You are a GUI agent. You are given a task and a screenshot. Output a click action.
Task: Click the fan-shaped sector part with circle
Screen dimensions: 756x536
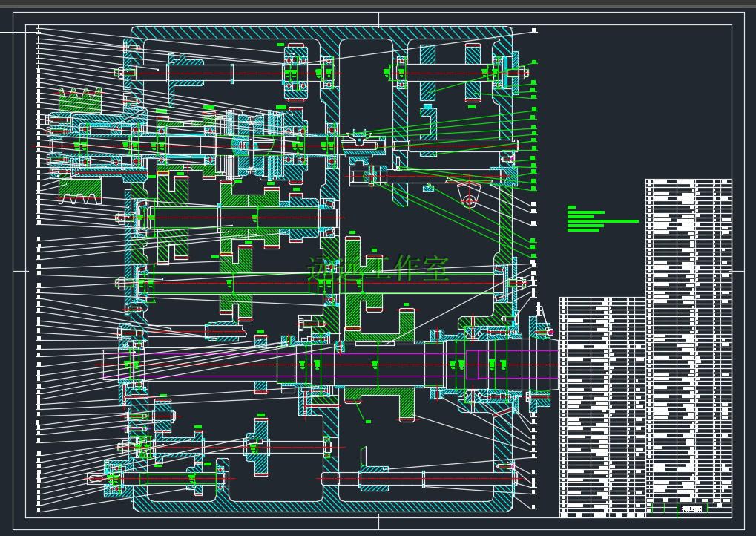469,195
